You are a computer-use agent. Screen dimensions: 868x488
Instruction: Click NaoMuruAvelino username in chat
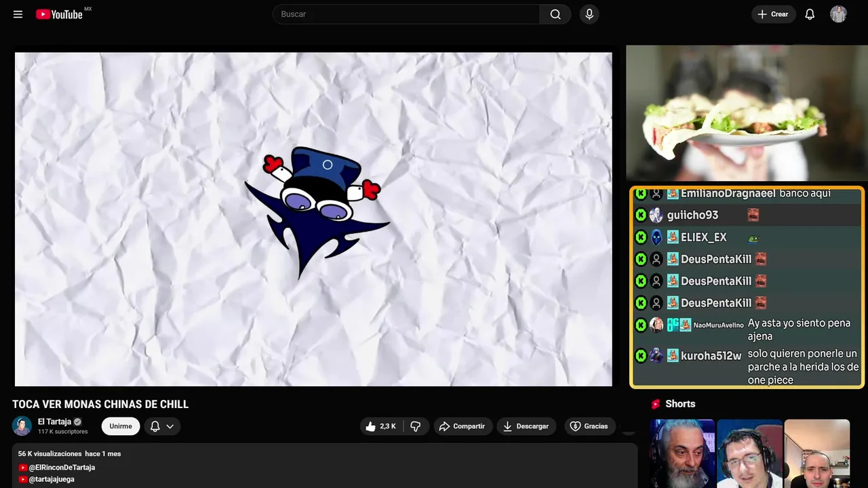point(719,325)
